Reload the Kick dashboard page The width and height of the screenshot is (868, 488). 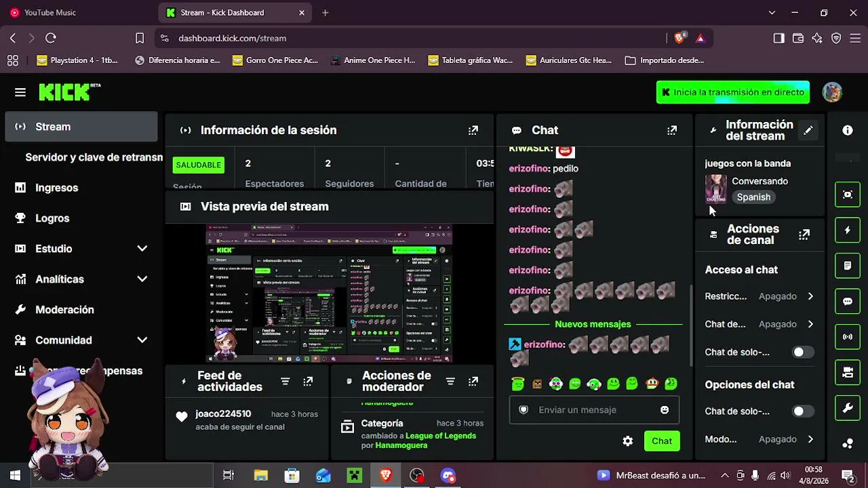[x=51, y=38]
